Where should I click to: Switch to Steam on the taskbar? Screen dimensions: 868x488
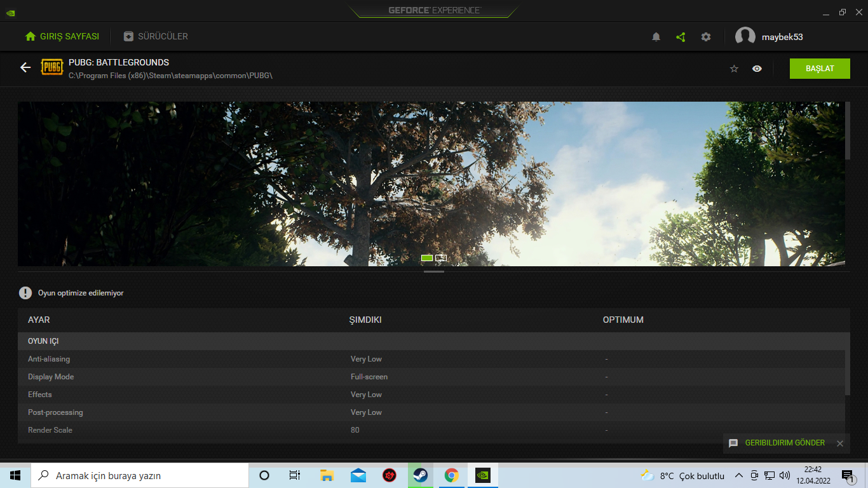421,475
